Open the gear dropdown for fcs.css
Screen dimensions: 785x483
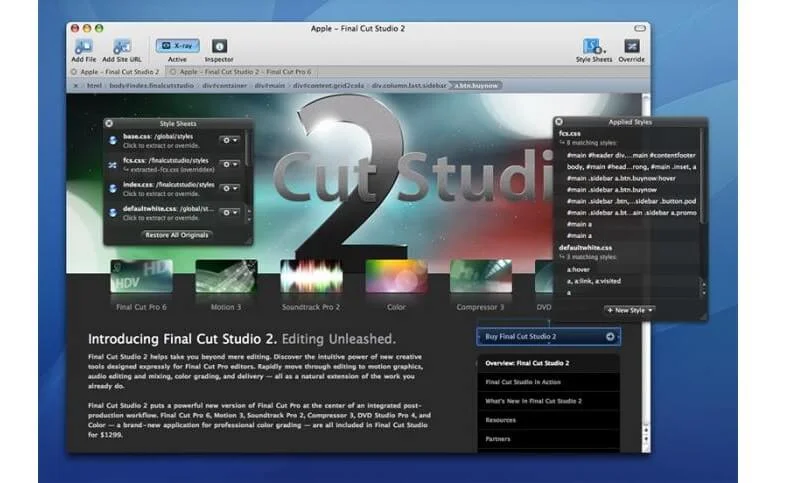[x=230, y=165]
